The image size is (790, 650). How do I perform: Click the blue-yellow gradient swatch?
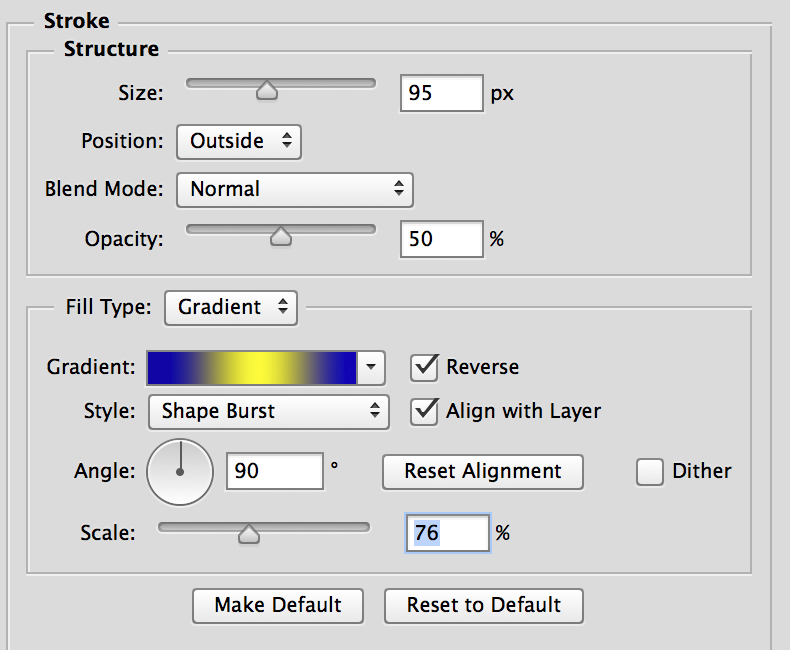click(x=252, y=368)
